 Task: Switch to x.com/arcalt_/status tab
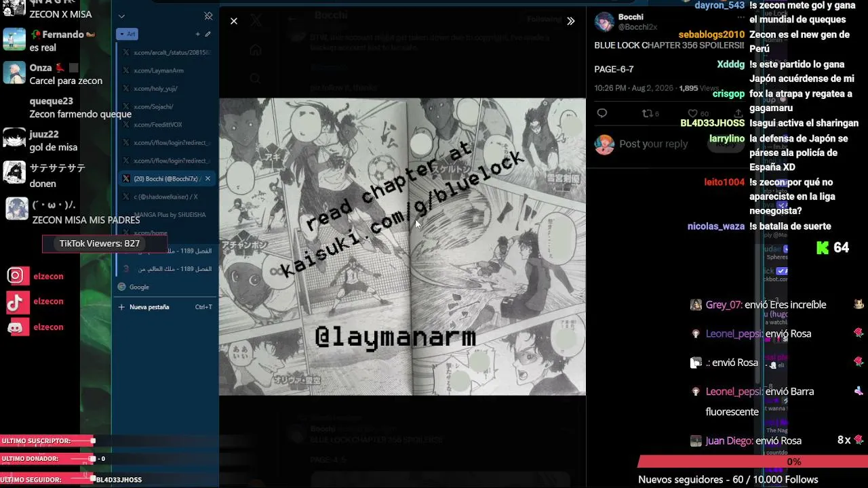point(167,52)
